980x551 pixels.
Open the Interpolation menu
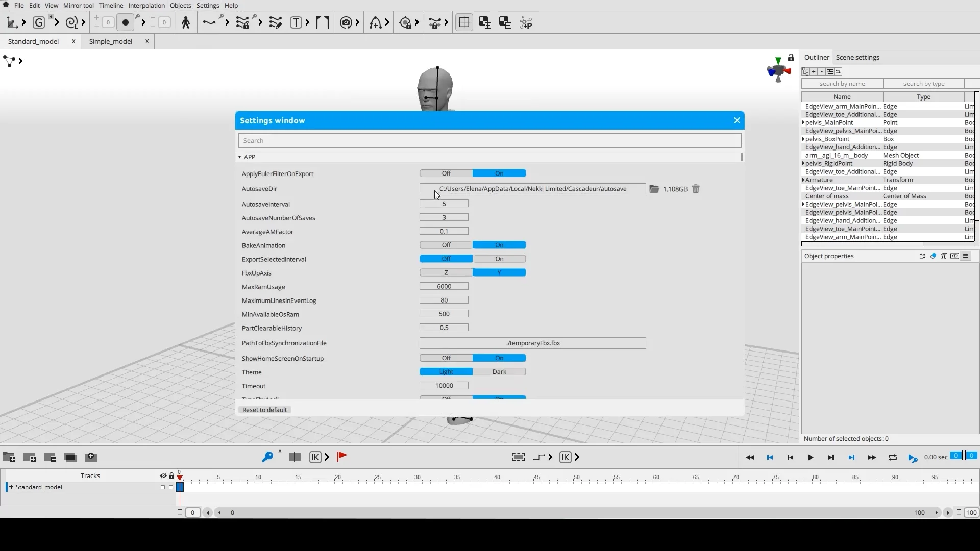coord(146,6)
